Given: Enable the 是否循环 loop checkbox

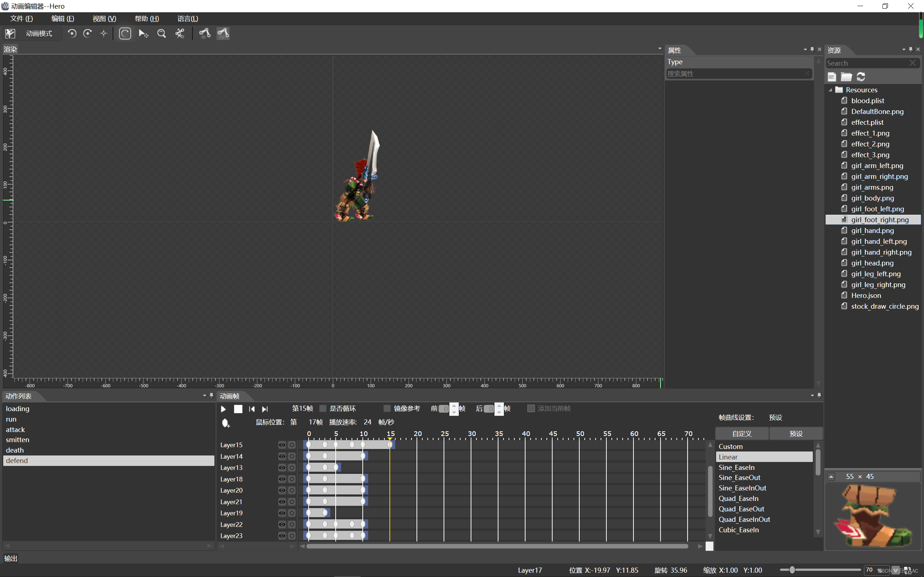Looking at the screenshot, I should [323, 409].
